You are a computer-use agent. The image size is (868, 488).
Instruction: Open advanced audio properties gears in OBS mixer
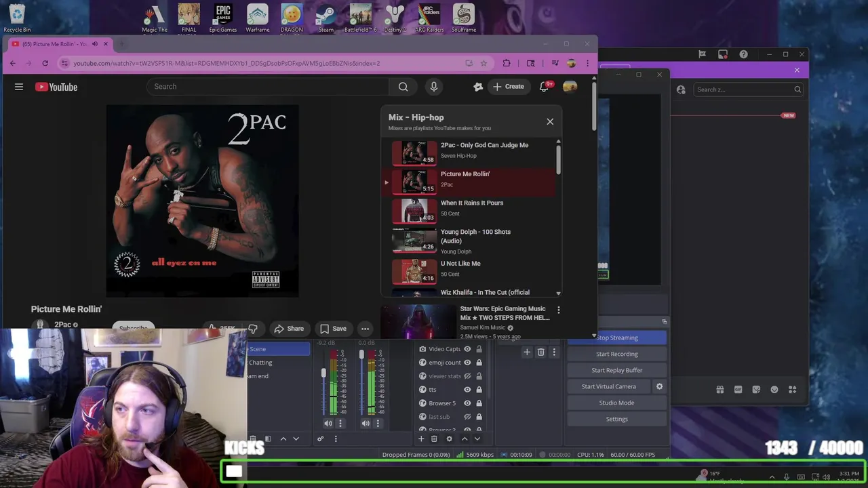click(321, 439)
